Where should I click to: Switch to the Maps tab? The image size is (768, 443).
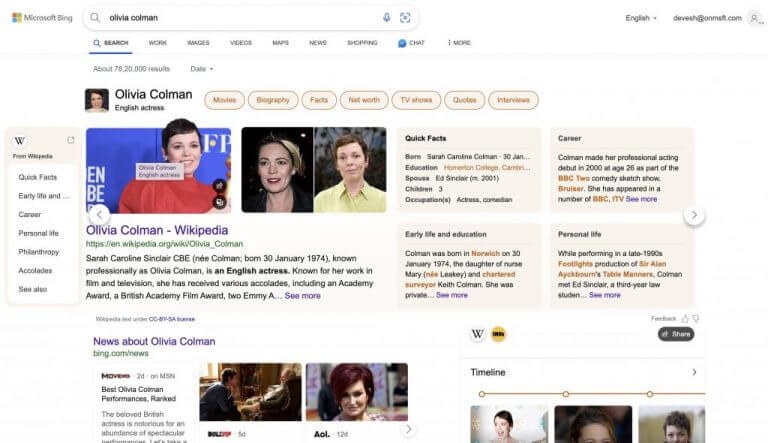[281, 43]
